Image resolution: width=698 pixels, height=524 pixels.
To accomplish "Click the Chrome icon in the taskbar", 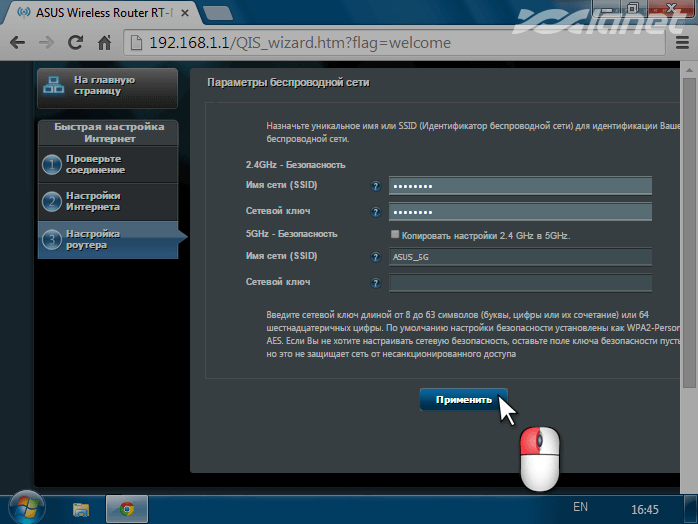I will [x=126, y=508].
